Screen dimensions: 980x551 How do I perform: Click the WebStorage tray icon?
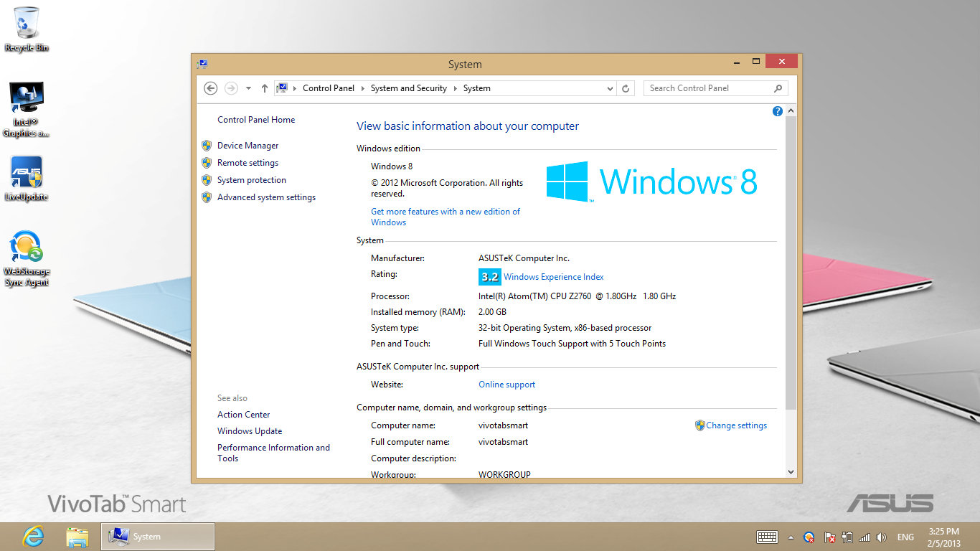pos(809,537)
